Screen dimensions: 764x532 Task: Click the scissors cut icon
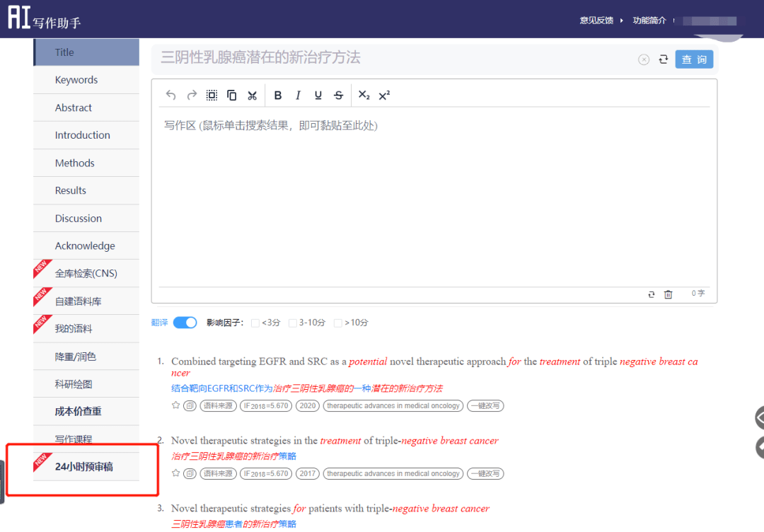point(252,95)
